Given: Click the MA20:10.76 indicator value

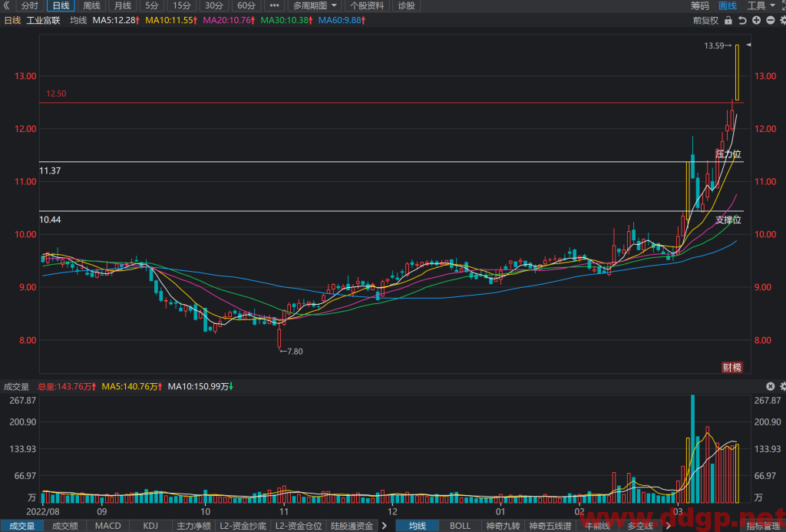Looking at the screenshot, I should click(229, 21).
